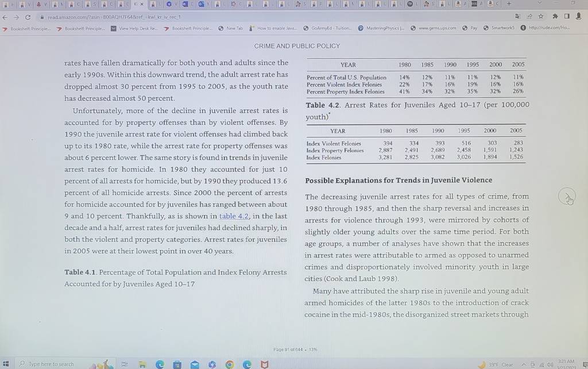Open Microsoft Store from the taskbar
The width and height of the screenshot is (588, 369).
pos(177,364)
